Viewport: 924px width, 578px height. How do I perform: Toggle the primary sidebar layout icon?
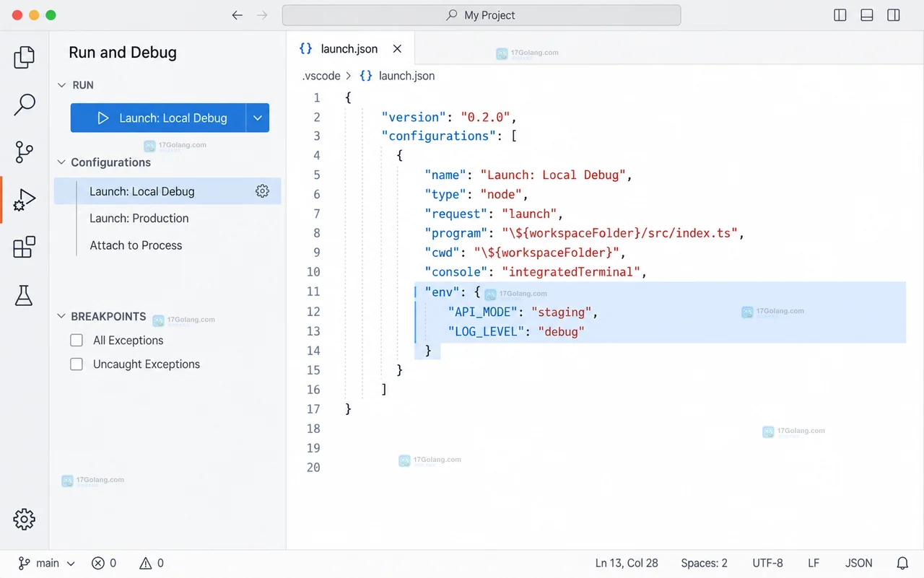coord(840,15)
